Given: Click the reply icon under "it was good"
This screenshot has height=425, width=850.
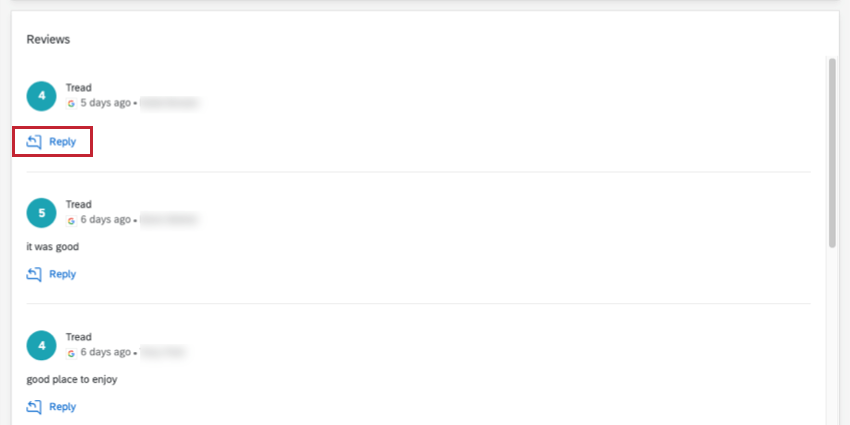Looking at the screenshot, I should click(34, 274).
